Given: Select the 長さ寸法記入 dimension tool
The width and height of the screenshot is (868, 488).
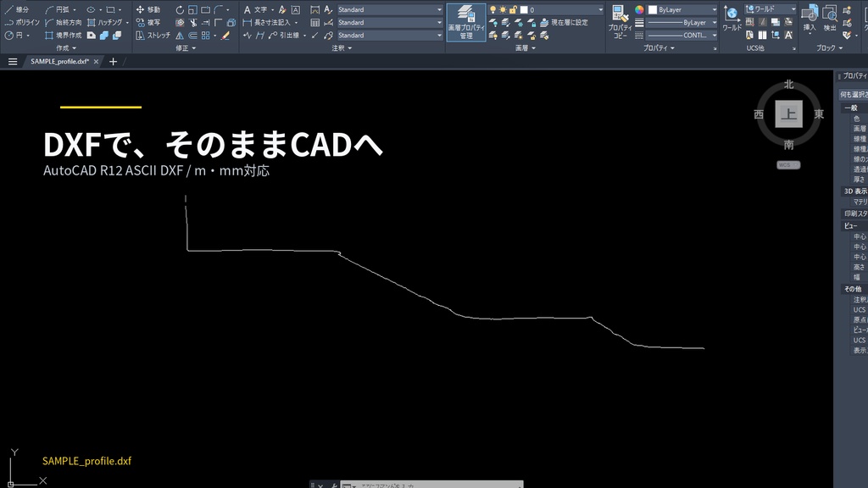Looking at the screenshot, I should pos(267,22).
